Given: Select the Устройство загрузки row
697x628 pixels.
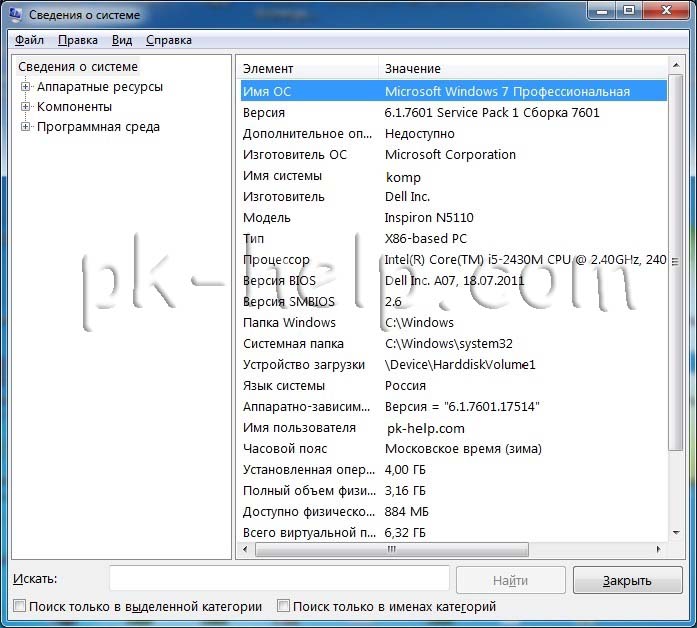Looking at the screenshot, I should pyautogui.click(x=453, y=364).
